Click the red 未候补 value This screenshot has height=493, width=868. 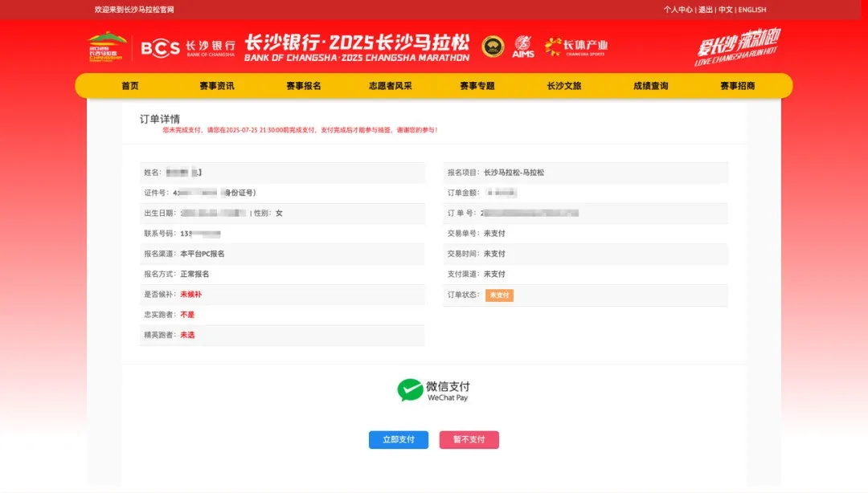tap(191, 295)
